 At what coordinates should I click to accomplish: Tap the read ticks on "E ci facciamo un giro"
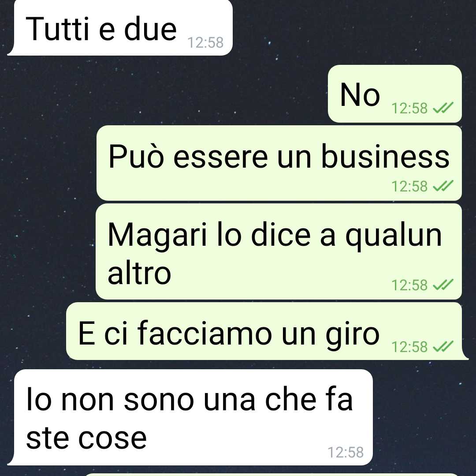click(x=443, y=346)
